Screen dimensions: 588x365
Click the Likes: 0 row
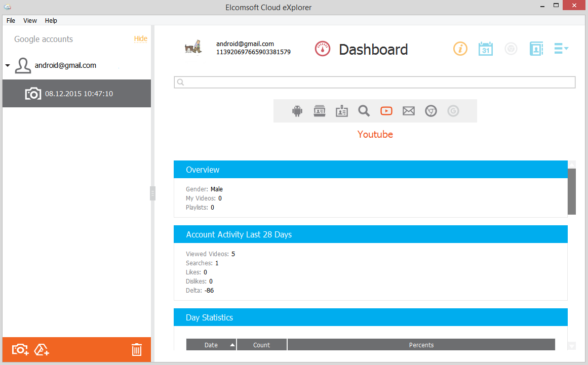tap(197, 272)
